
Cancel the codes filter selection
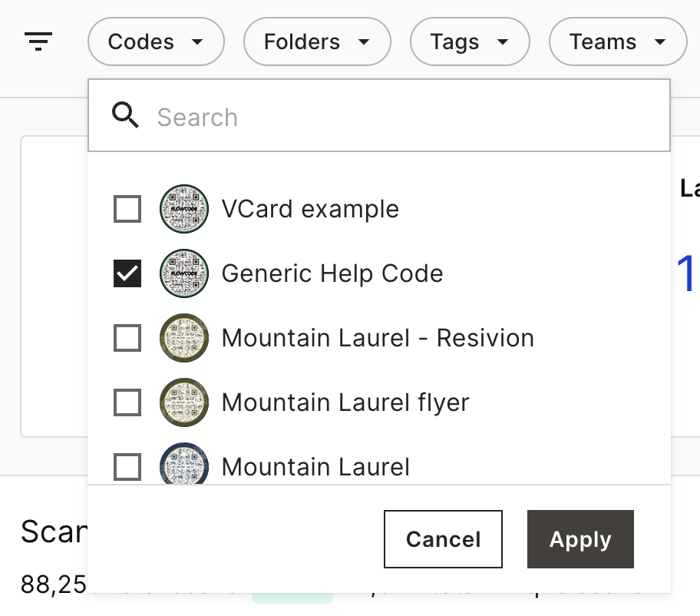(x=443, y=539)
